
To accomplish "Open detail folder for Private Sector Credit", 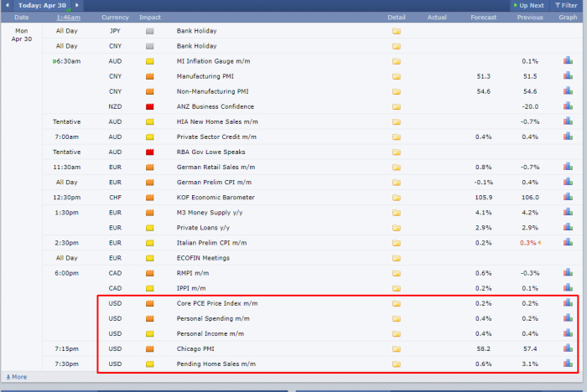I will 397,137.
